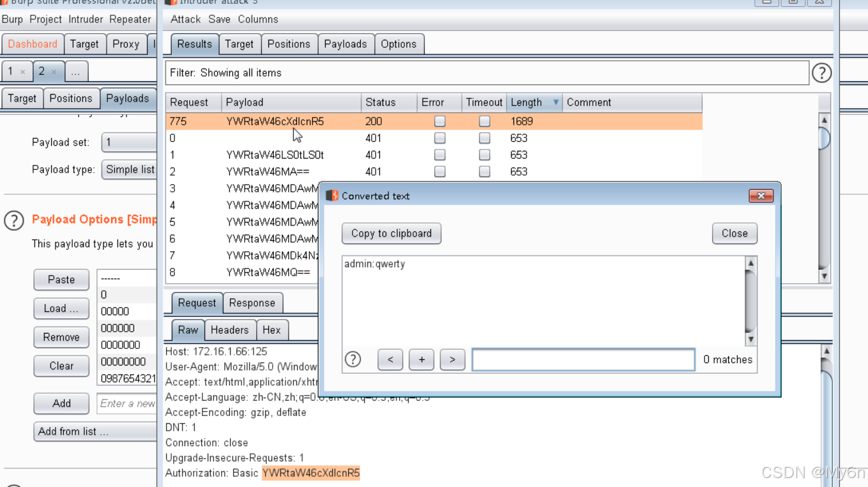Toggle Timeout checkbox for request 2
The width and height of the screenshot is (868, 487).
(484, 171)
